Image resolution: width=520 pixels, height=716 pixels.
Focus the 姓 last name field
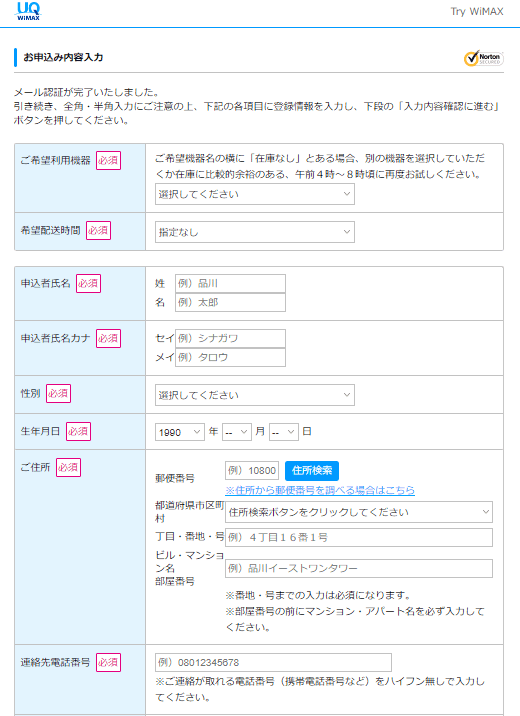click(230, 283)
